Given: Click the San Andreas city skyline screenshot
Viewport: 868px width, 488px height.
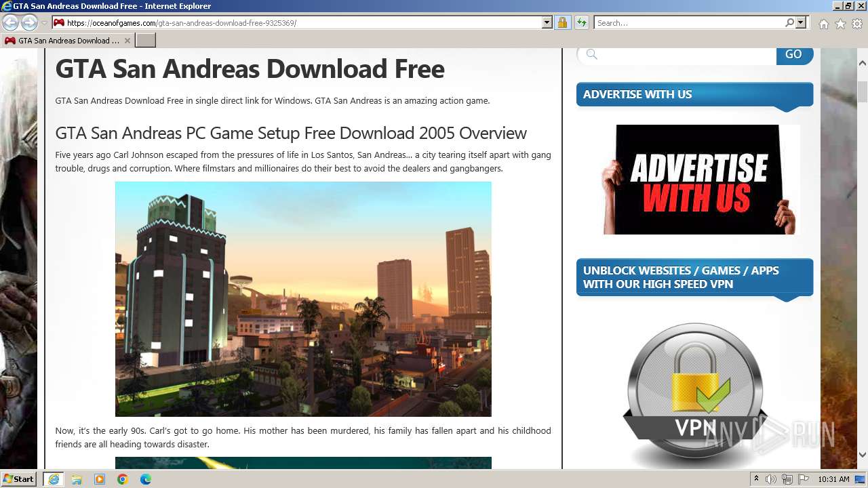Looking at the screenshot, I should 303,299.
